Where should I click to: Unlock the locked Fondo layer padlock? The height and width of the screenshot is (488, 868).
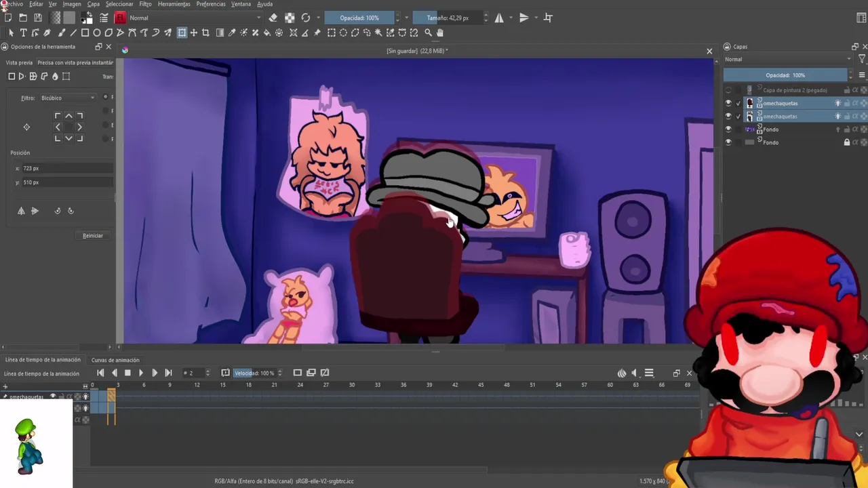846,142
